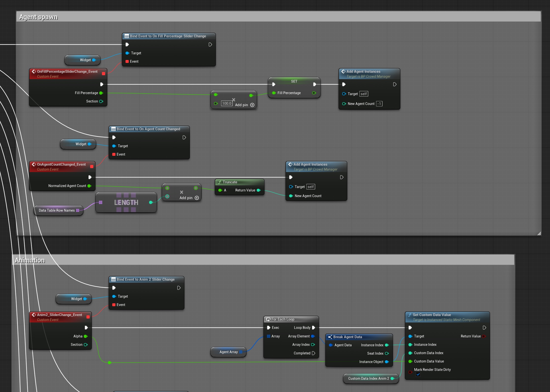Click the Loop Body execution pin
Viewport: 550px width, 392px height.
tap(313, 328)
